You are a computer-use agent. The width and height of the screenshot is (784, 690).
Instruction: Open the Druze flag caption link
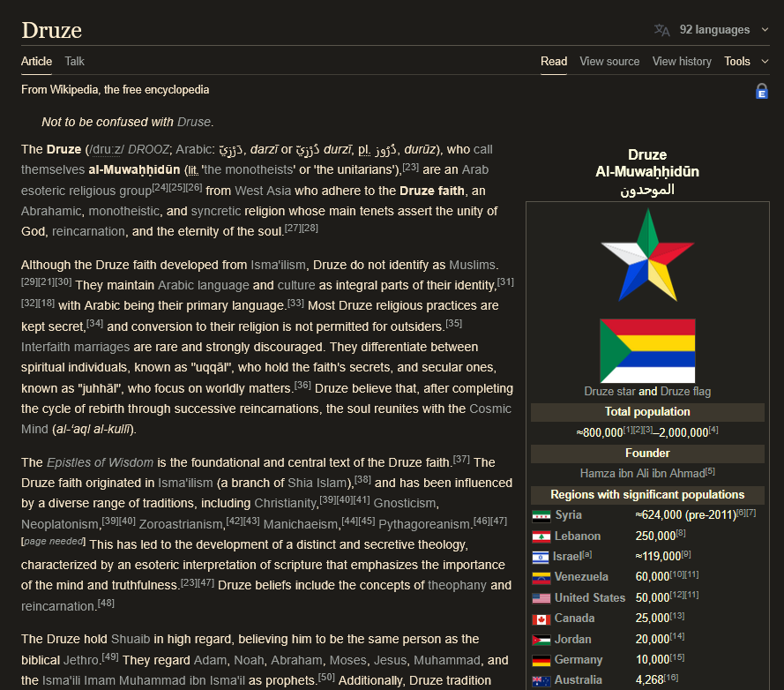click(x=685, y=392)
